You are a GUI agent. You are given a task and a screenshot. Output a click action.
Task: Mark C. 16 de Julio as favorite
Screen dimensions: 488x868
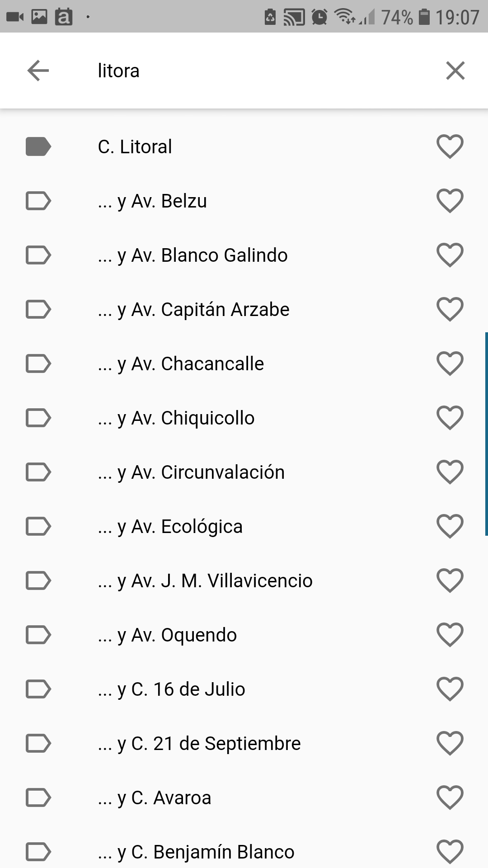(450, 689)
